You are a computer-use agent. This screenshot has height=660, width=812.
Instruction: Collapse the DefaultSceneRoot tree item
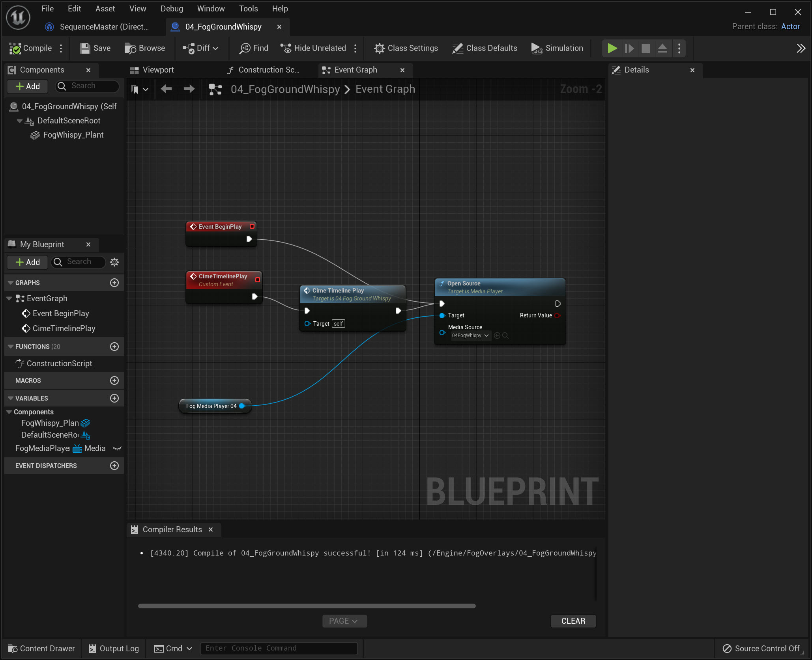point(19,121)
